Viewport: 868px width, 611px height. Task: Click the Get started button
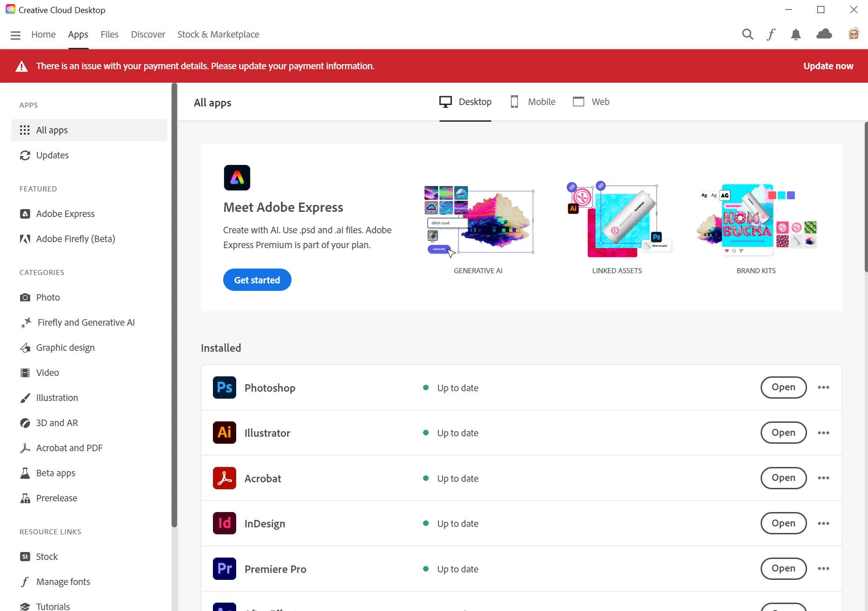point(257,280)
